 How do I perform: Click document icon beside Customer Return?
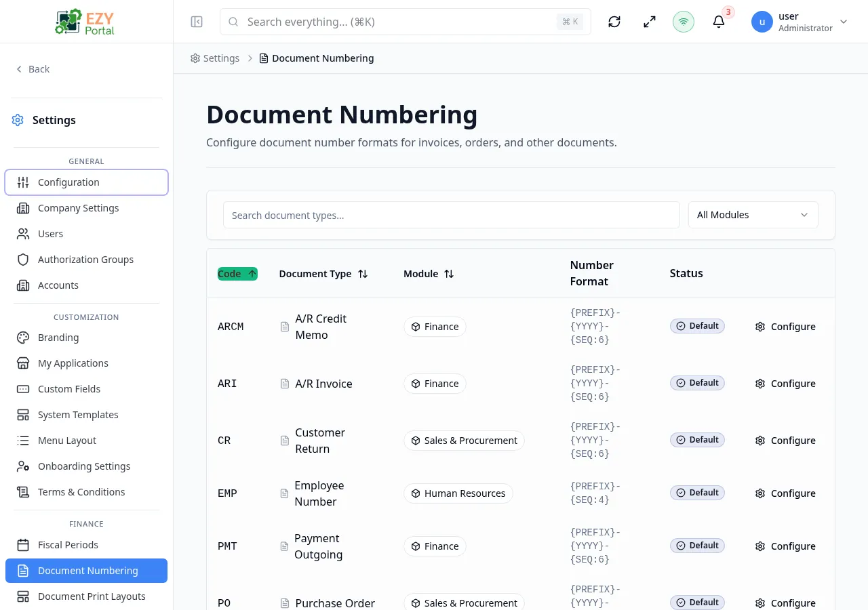click(285, 441)
